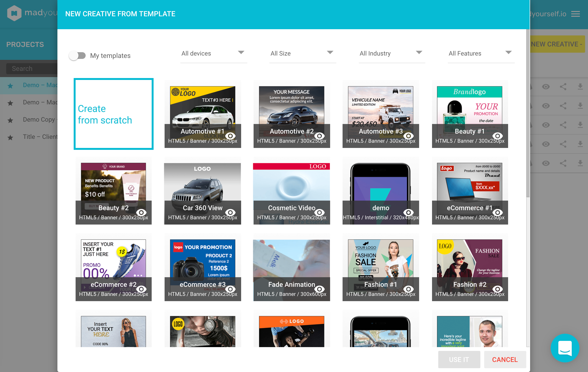Preview Car 360 View with eye icon

(x=230, y=212)
